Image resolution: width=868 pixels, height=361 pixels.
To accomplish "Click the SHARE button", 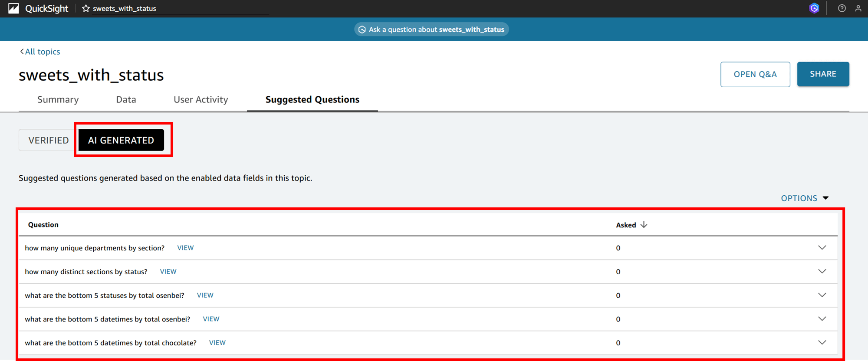I will click(x=823, y=74).
